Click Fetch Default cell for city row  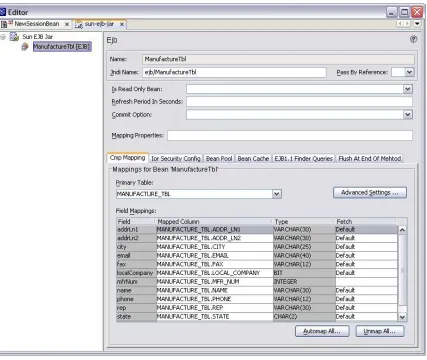366,247
